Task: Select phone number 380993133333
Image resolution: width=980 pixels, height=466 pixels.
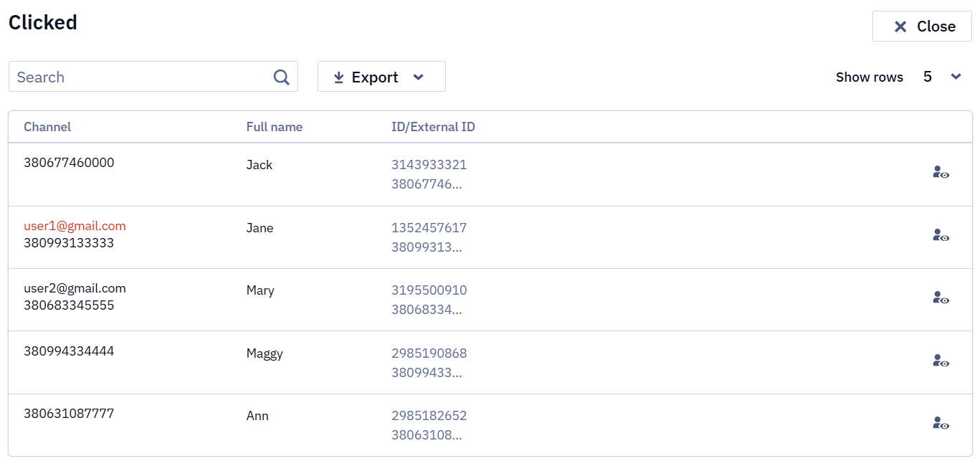Action: coord(69,242)
